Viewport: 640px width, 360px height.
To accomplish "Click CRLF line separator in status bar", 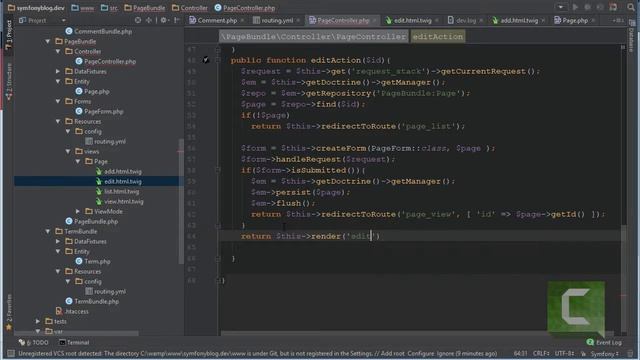I will (x=541, y=353).
